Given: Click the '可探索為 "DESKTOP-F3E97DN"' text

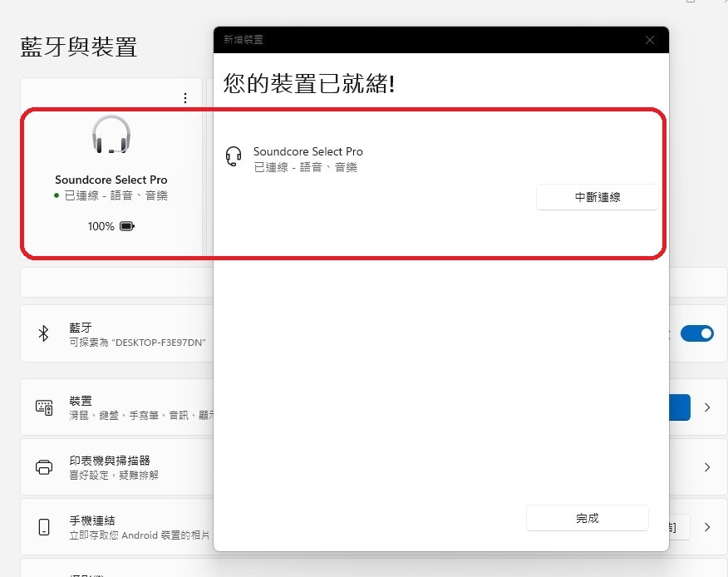Looking at the screenshot, I should pos(137,343).
